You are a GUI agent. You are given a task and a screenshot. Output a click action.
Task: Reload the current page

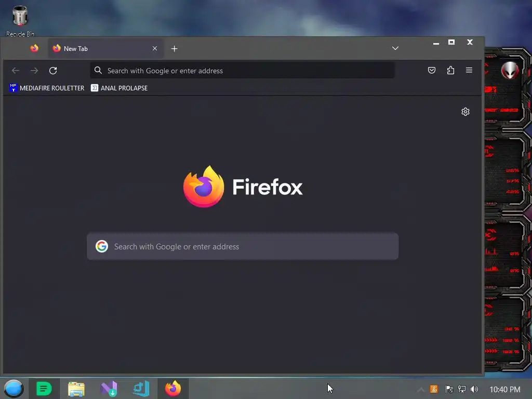pos(53,71)
